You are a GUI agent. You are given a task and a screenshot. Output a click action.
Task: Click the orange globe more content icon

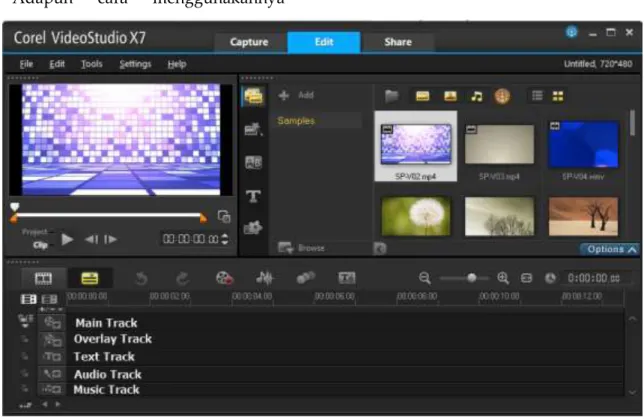[502, 96]
